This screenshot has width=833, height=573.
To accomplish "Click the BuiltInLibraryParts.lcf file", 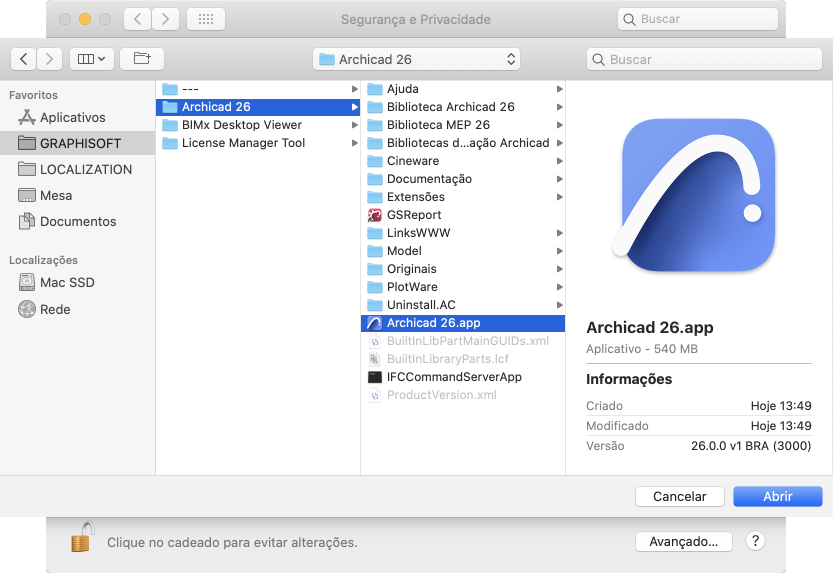I will (x=462, y=359).
